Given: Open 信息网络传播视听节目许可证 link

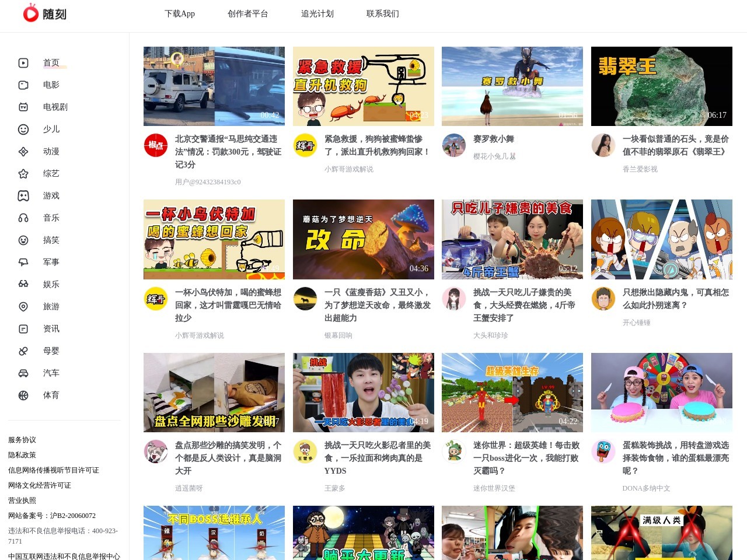Looking at the screenshot, I should coord(54,470).
